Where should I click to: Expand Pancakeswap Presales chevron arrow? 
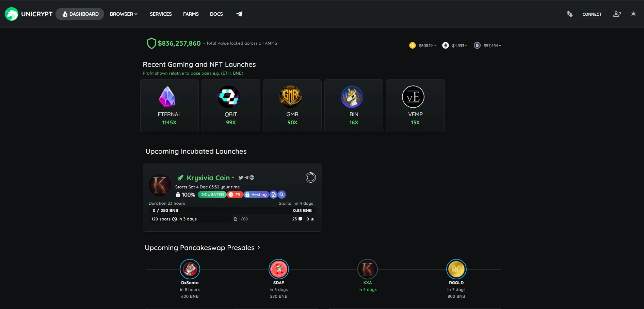coord(259,247)
